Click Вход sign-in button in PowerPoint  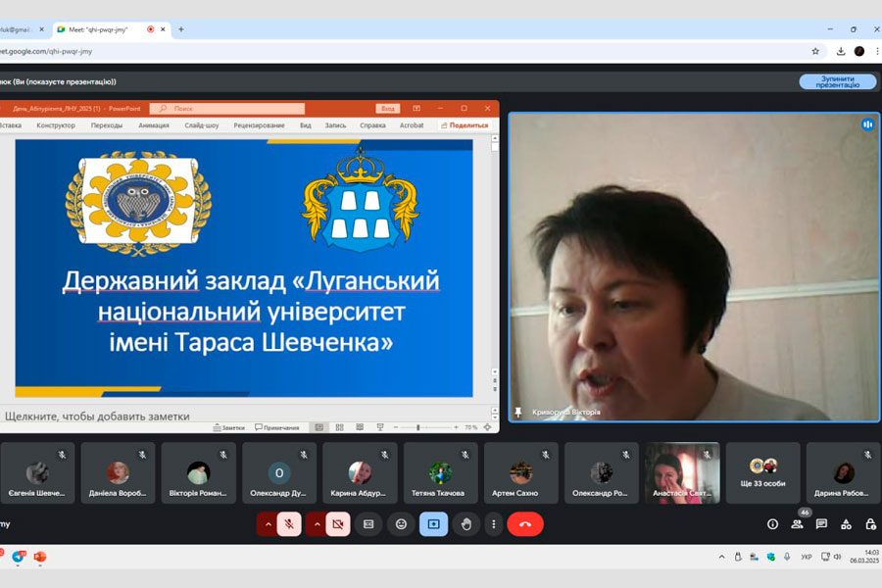[x=387, y=108]
